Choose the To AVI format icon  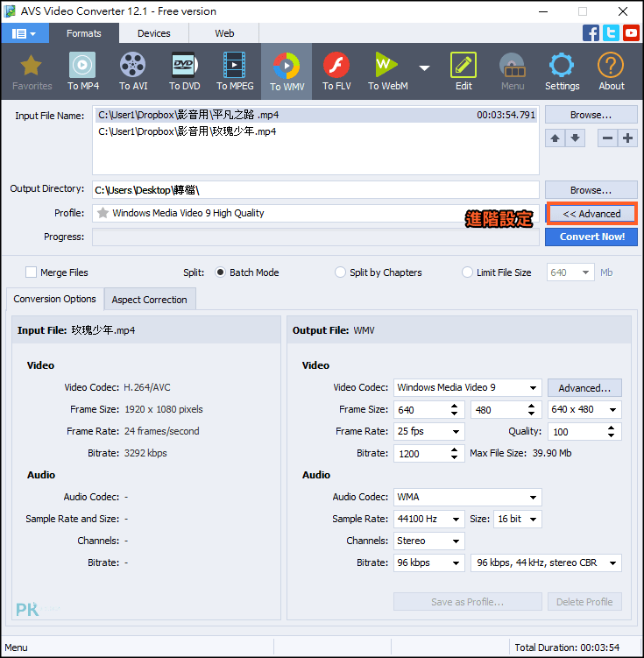coord(133,72)
